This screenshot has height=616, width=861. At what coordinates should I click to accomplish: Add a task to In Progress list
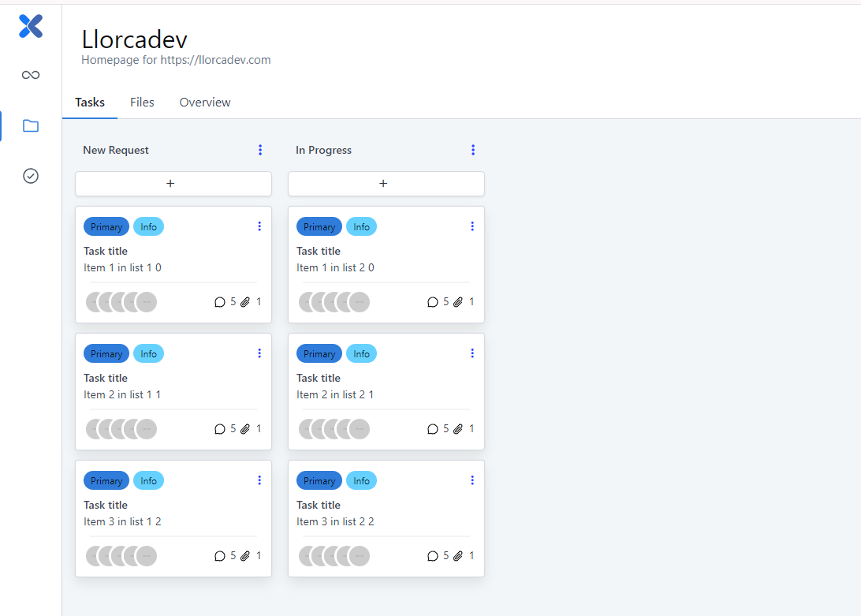click(x=386, y=184)
